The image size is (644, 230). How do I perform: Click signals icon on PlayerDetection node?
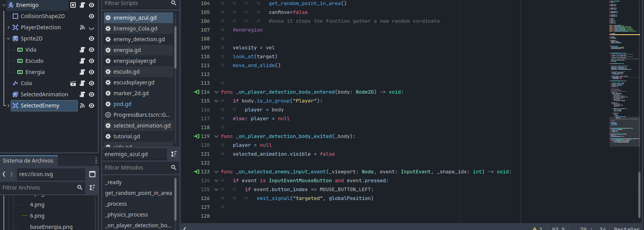(x=82, y=27)
